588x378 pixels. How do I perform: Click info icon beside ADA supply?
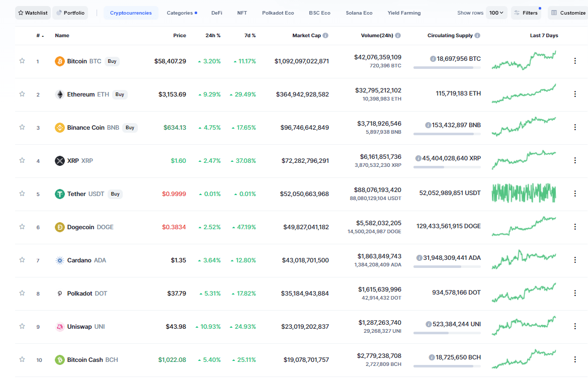coord(419,258)
